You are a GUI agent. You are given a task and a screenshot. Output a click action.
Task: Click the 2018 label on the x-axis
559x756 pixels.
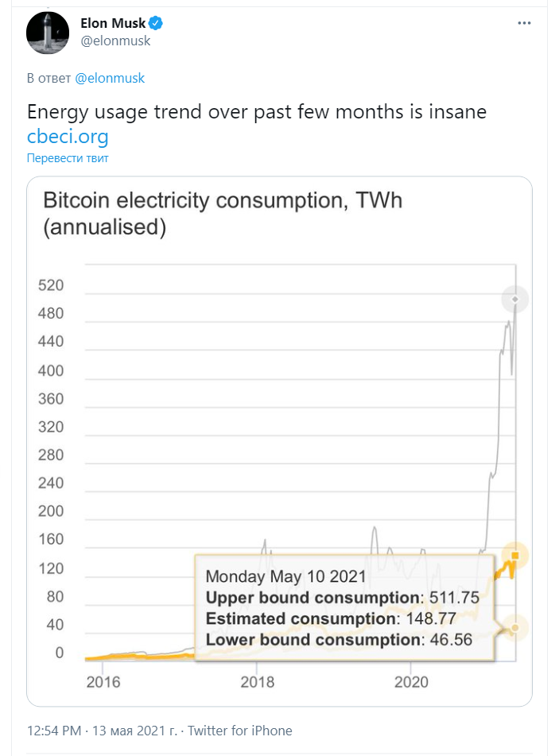257,681
